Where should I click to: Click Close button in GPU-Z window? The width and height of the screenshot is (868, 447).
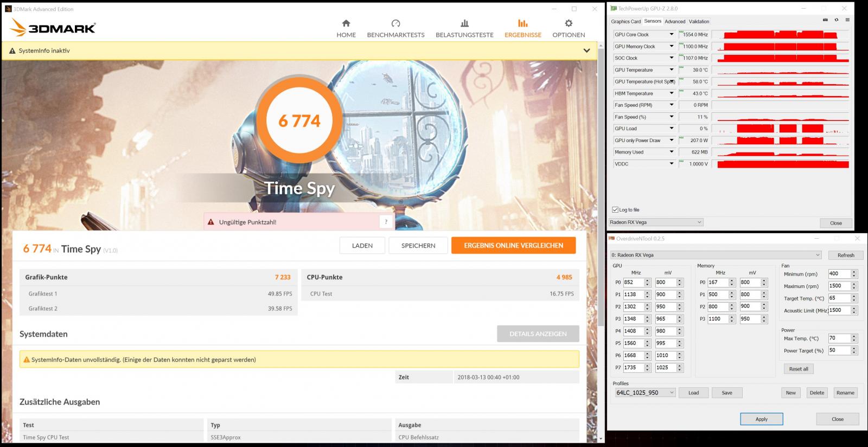point(835,223)
